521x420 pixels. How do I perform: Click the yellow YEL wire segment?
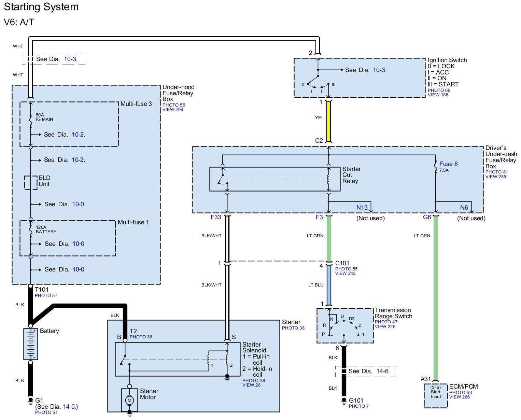click(328, 121)
